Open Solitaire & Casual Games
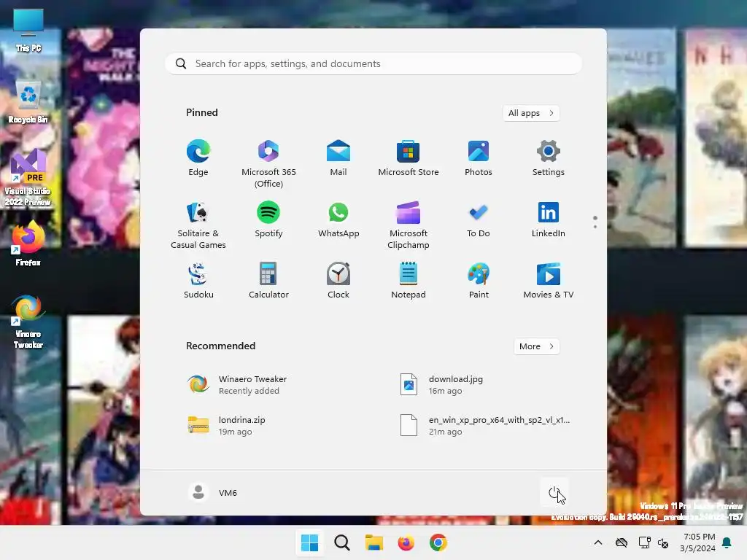This screenshot has width=747, height=560. point(198,225)
